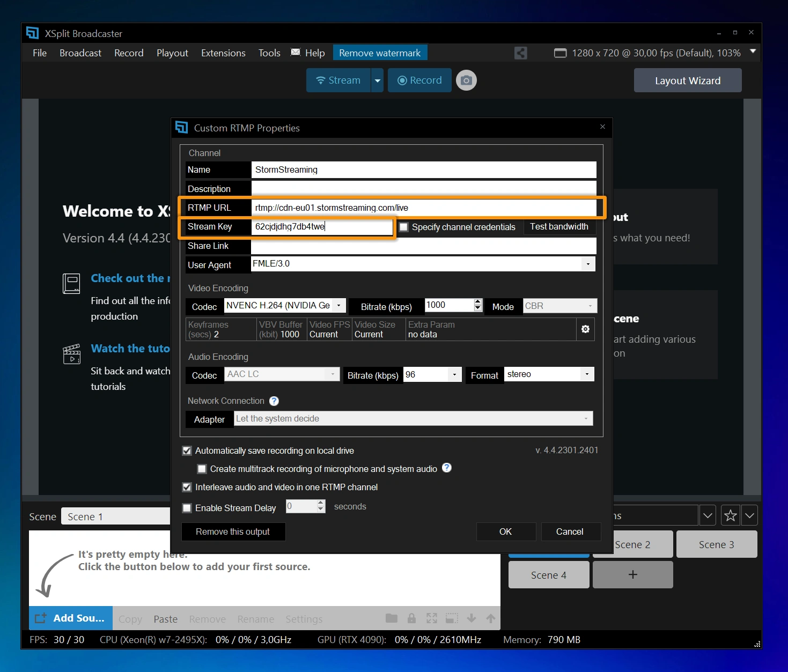The height and width of the screenshot is (672, 788).
Task: Click Remove this output
Action: pyautogui.click(x=233, y=531)
